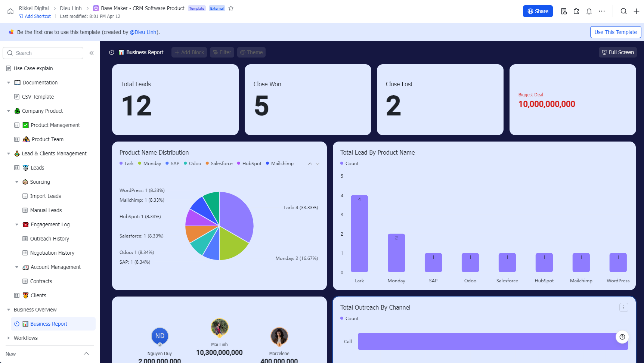
Task: Star this base as a favorite
Action: [x=231, y=8]
